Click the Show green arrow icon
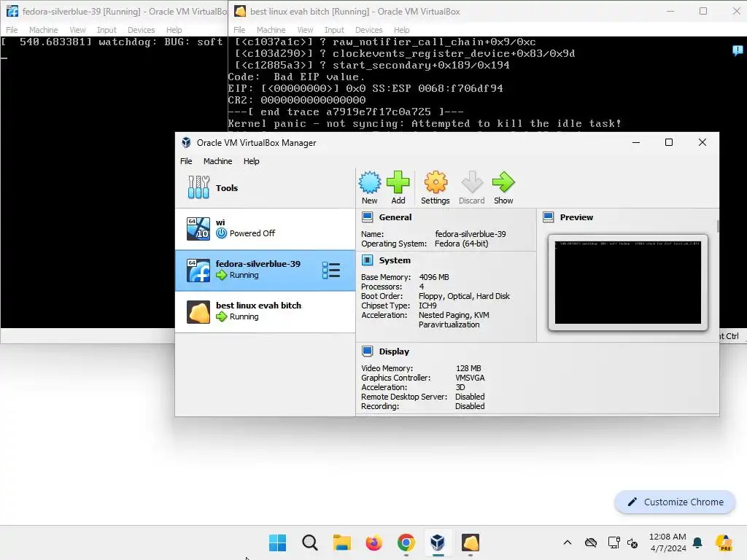This screenshot has height=560, width=747. coord(503,187)
